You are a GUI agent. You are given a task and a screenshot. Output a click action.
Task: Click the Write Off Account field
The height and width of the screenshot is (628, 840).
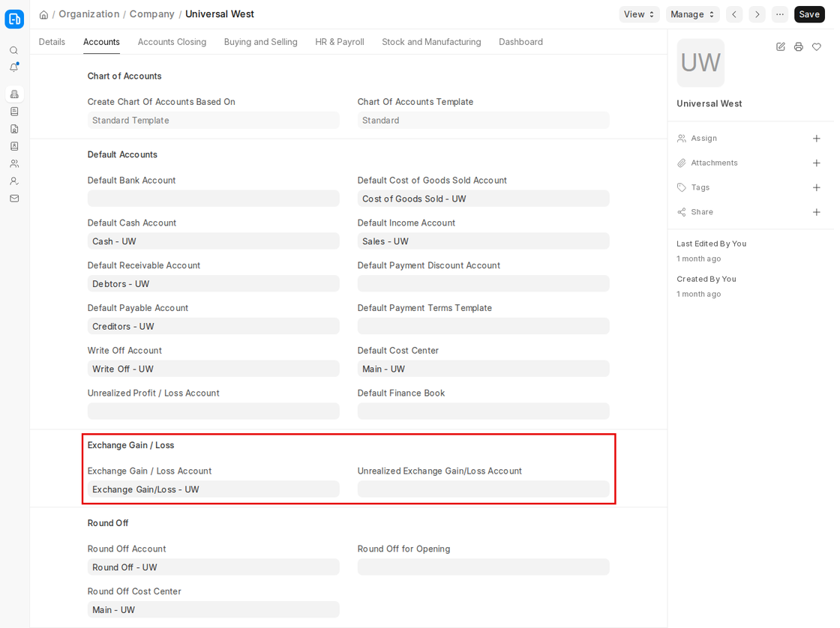[x=213, y=369]
